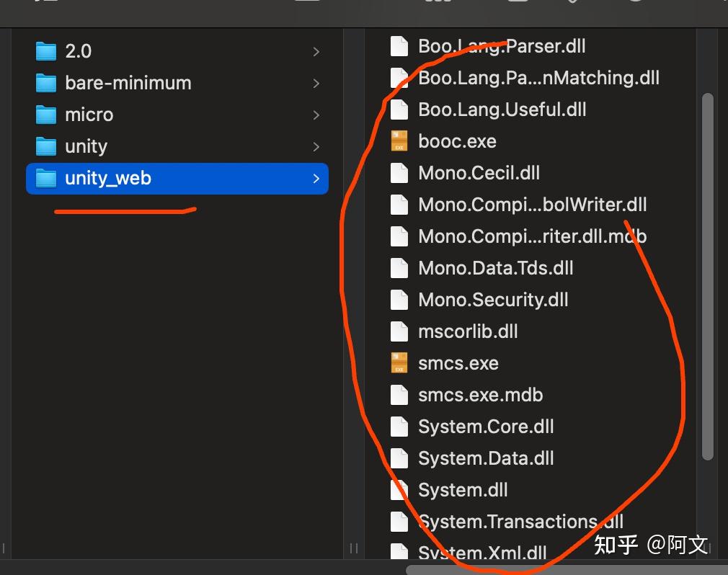
Task: Click the column resize handle at the bottom
Action: pyautogui.click(x=354, y=548)
